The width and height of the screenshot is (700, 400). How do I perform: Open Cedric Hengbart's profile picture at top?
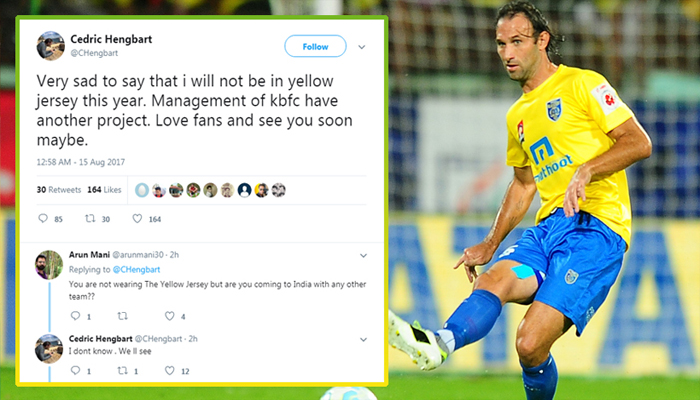point(50,46)
